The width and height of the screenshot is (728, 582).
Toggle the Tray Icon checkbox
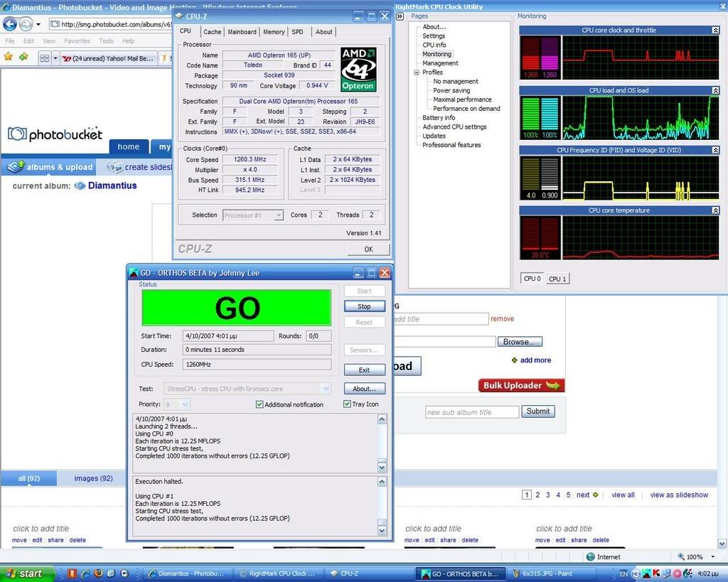click(x=347, y=404)
